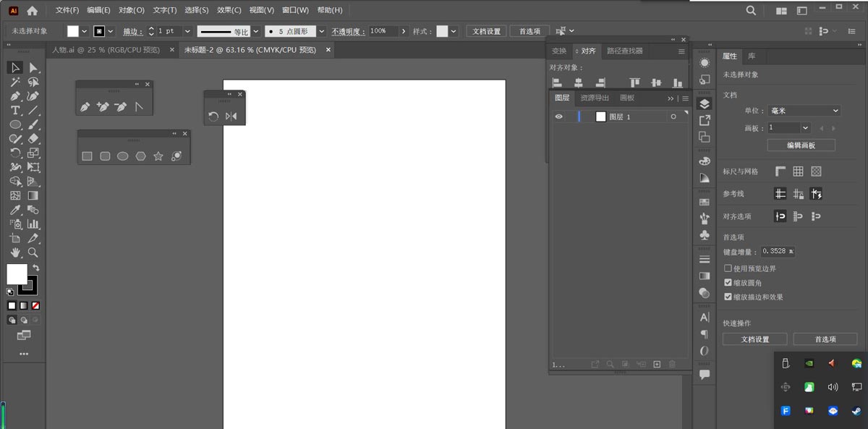Screen dimensions: 868x429
Task: Open the stroke weight dropdown
Action: pos(187,31)
